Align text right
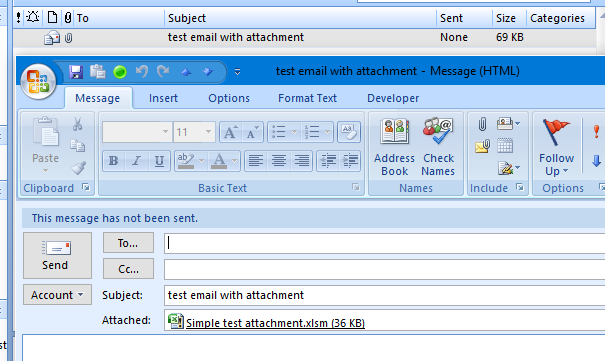Image resolution: width=605 pixels, height=361 pixels. point(301,160)
